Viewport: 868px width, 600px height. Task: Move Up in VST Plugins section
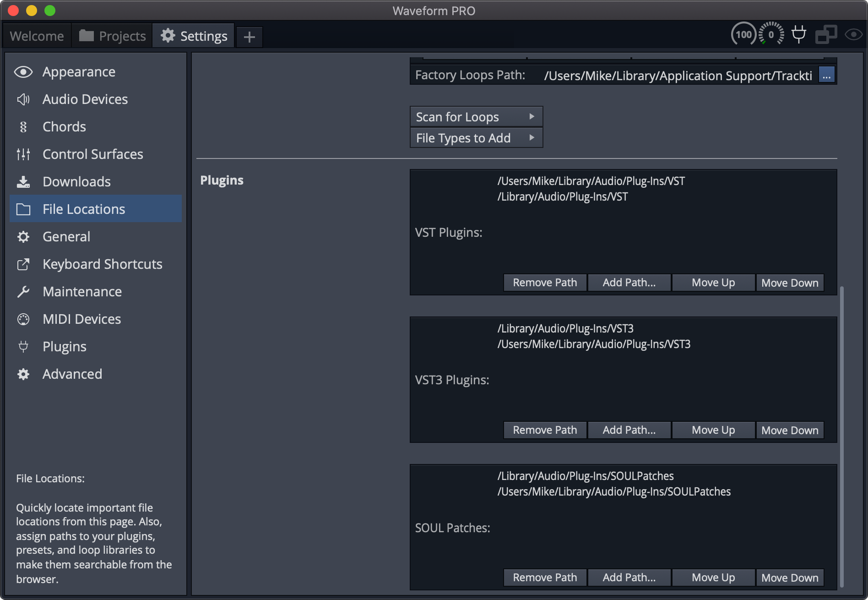pyautogui.click(x=713, y=283)
